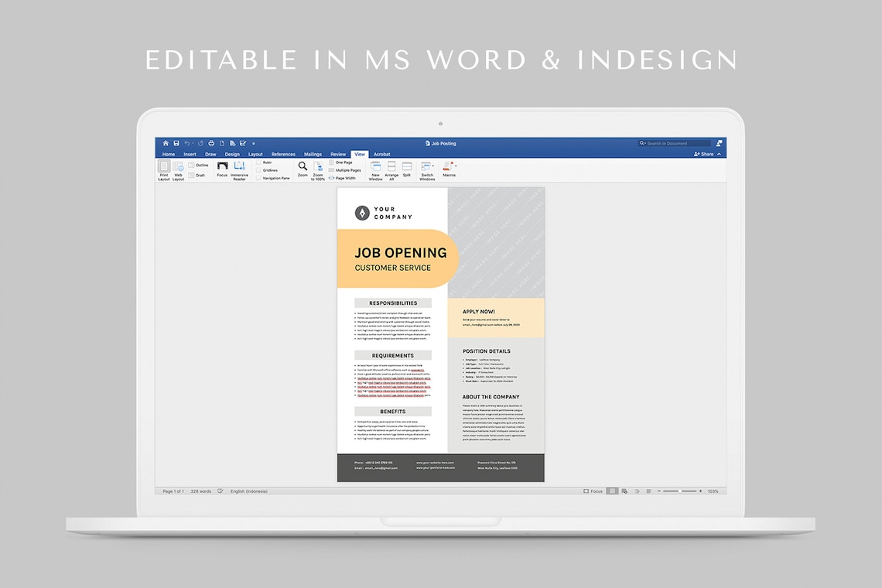Viewport: 882px width, 588px height.
Task: Save the document via Quick Access toolbar
Action: [176, 143]
